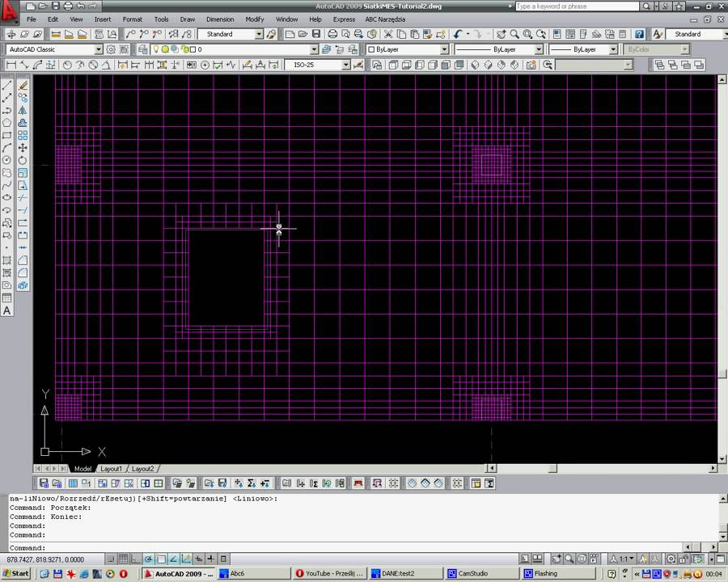Click the drawing area vertical scrollbar

point(722,269)
